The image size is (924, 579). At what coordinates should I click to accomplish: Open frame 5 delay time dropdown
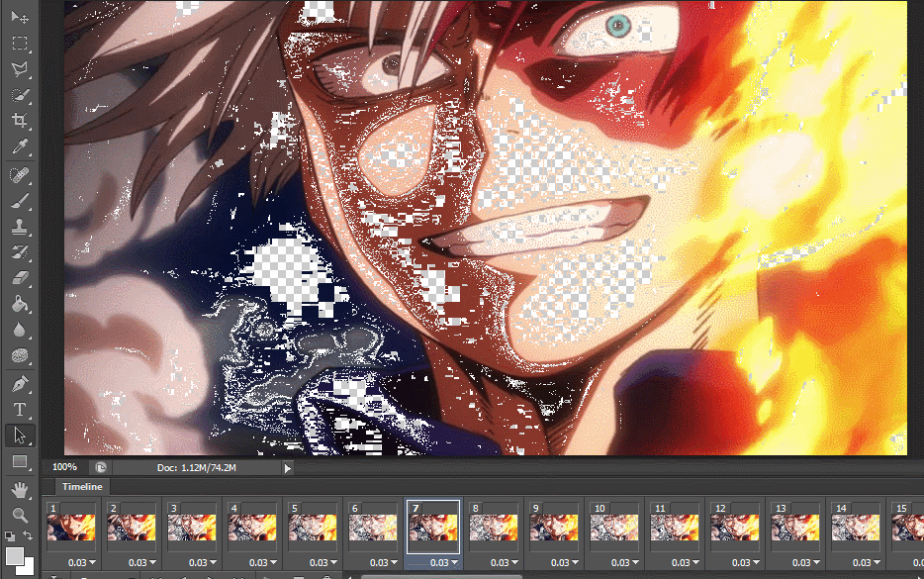pyautogui.click(x=323, y=562)
